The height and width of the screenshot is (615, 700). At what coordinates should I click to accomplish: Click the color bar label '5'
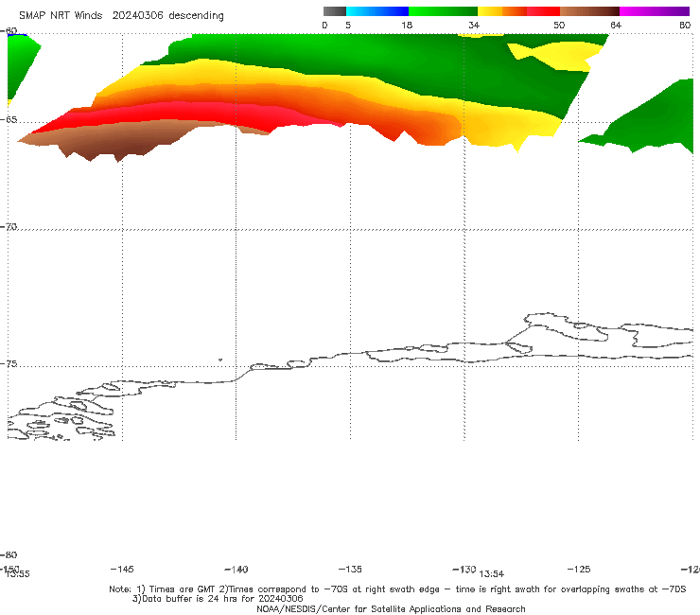(348, 25)
